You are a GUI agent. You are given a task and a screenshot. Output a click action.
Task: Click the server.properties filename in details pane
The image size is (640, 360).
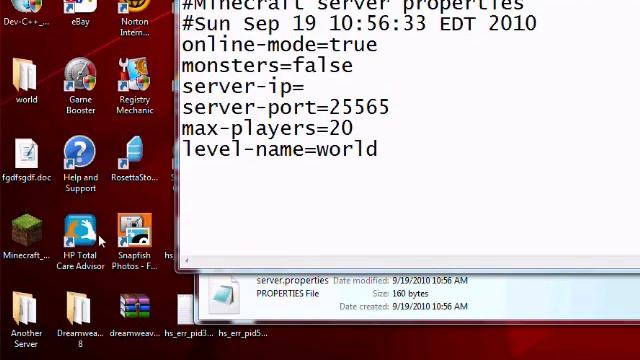pos(292,280)
